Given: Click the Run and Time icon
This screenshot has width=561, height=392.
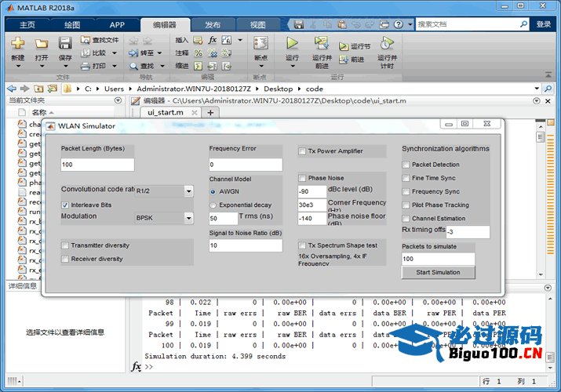Looking at the screenshot, I should [387, 43].
